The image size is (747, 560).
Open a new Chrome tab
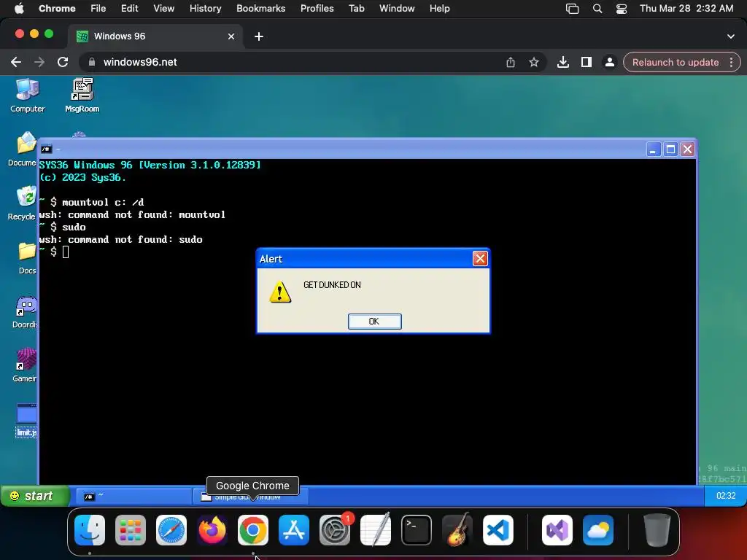(259, 36)
